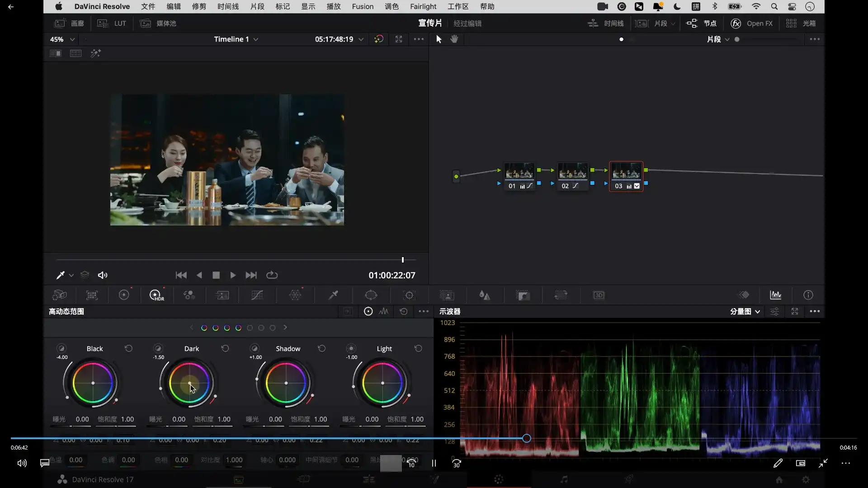Open the Fairlight menu
Image resolution: width=868 pixels, height=488 pixels.
tap(423, 6)
